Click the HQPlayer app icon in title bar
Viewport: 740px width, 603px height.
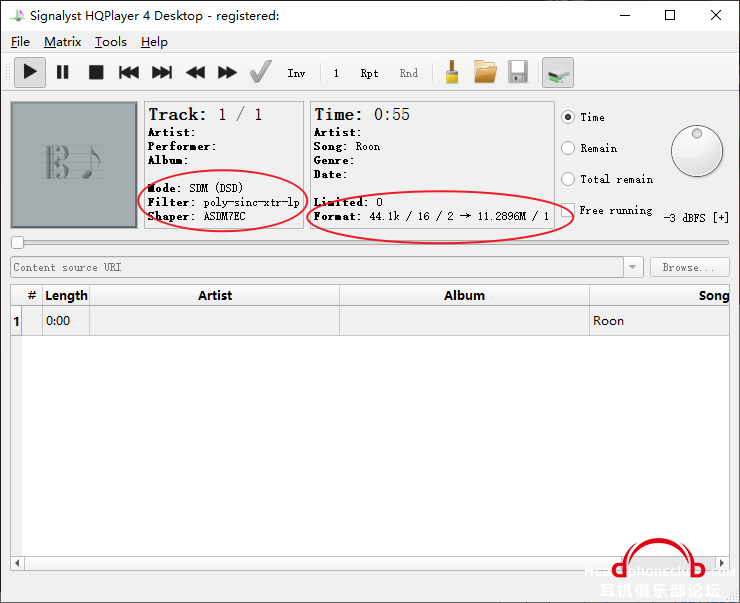[17, 16]
